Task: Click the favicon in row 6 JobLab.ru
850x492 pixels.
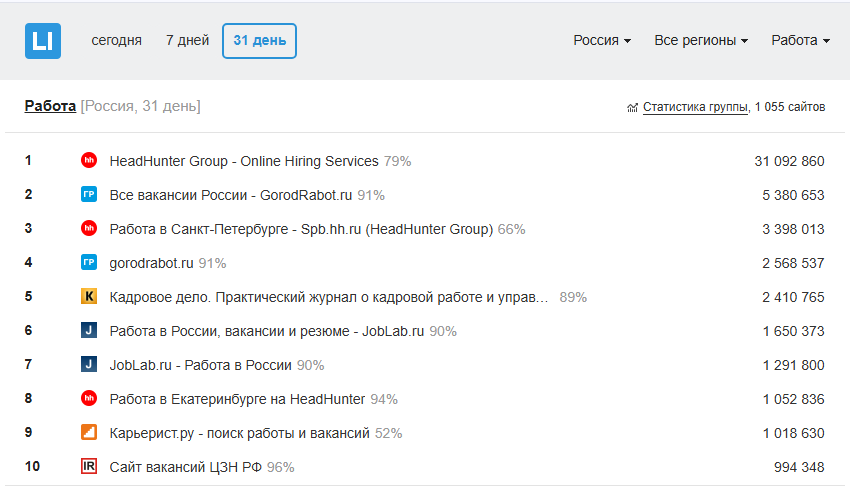Action: tap(89, 330)
